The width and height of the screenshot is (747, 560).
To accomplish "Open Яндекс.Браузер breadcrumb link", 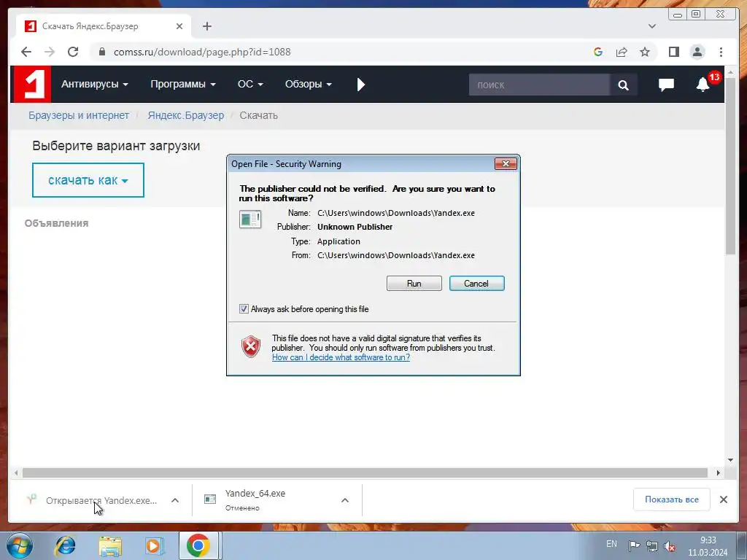I will [186, 115].
